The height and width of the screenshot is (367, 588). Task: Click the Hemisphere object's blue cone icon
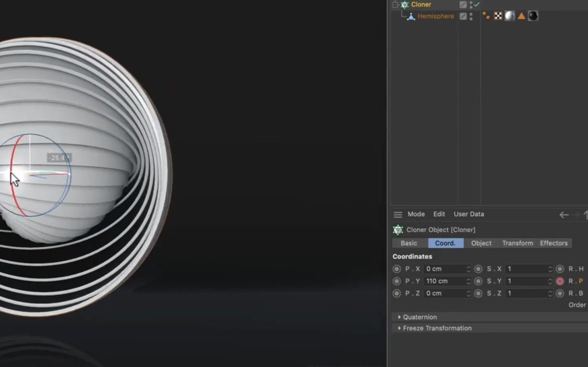tap(411, 16)
